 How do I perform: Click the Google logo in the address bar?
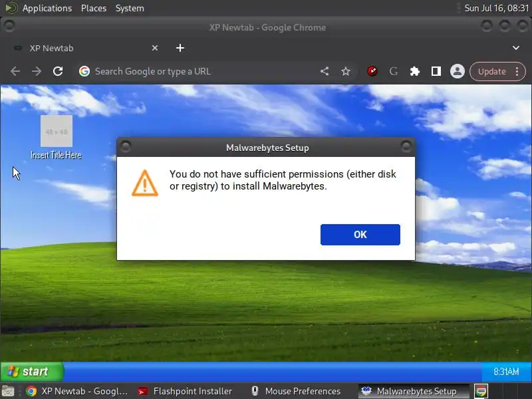coord(84,71)
